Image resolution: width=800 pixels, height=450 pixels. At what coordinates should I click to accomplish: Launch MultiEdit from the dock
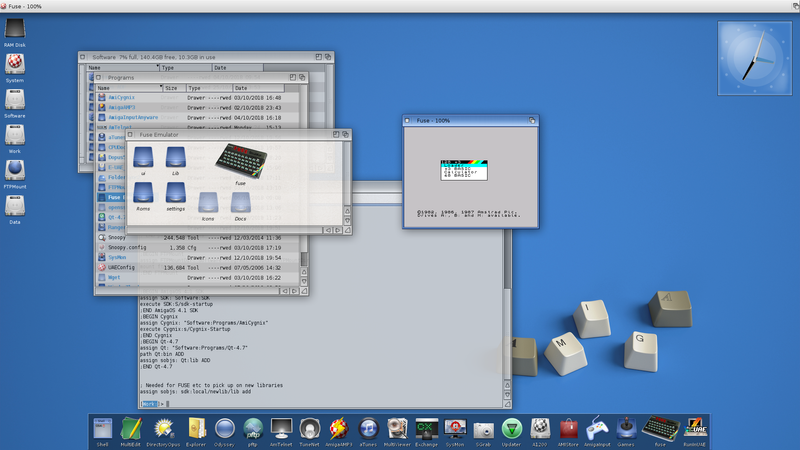(x=131, y=428)
